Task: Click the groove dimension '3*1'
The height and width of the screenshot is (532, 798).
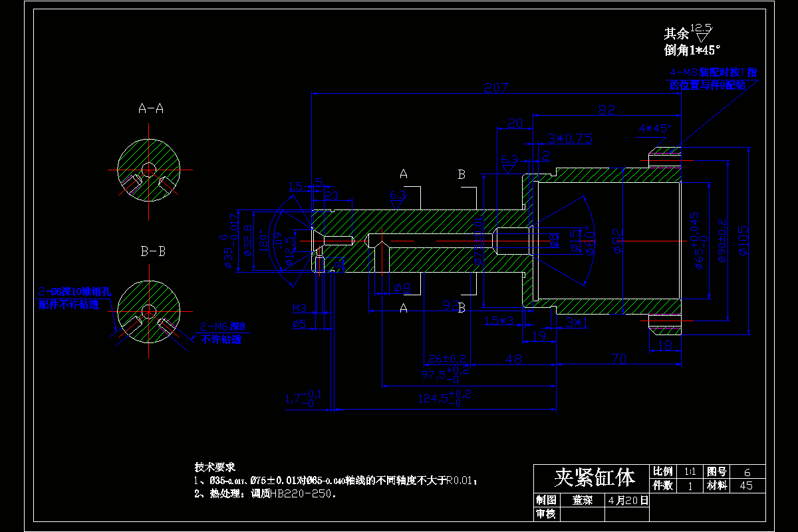Action: coord(576,323)
